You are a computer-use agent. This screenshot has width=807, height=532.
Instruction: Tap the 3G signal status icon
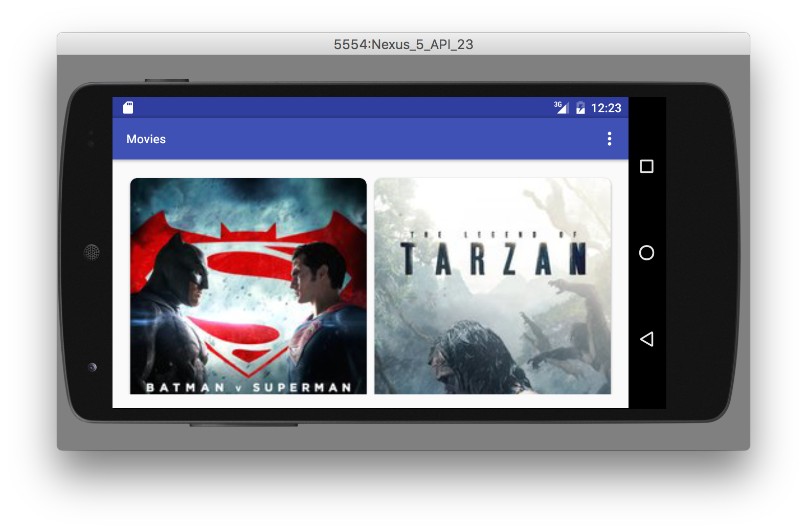[x=562, y=107]
